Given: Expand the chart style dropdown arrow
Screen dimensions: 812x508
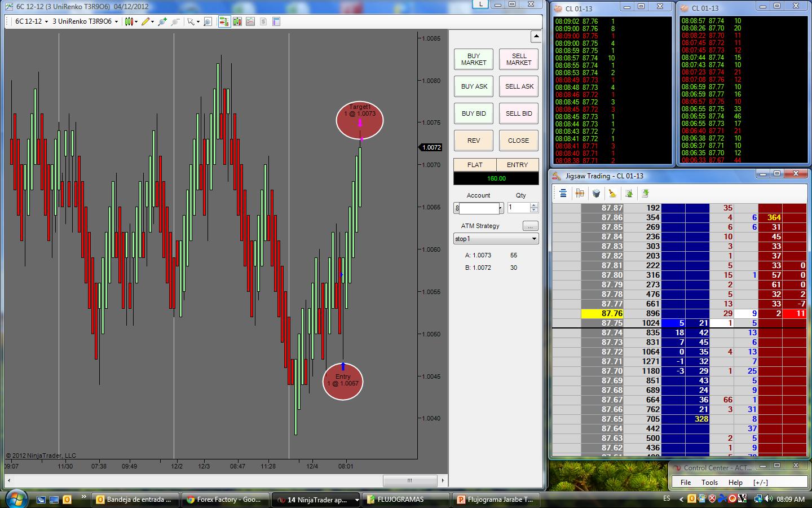Looking at the screenshot, I should (136, 22).
